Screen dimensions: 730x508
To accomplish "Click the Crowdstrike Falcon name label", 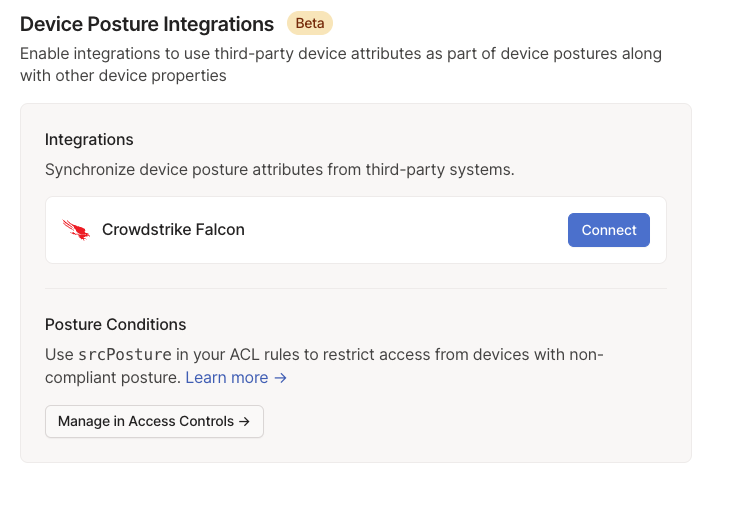I will 173,230.
